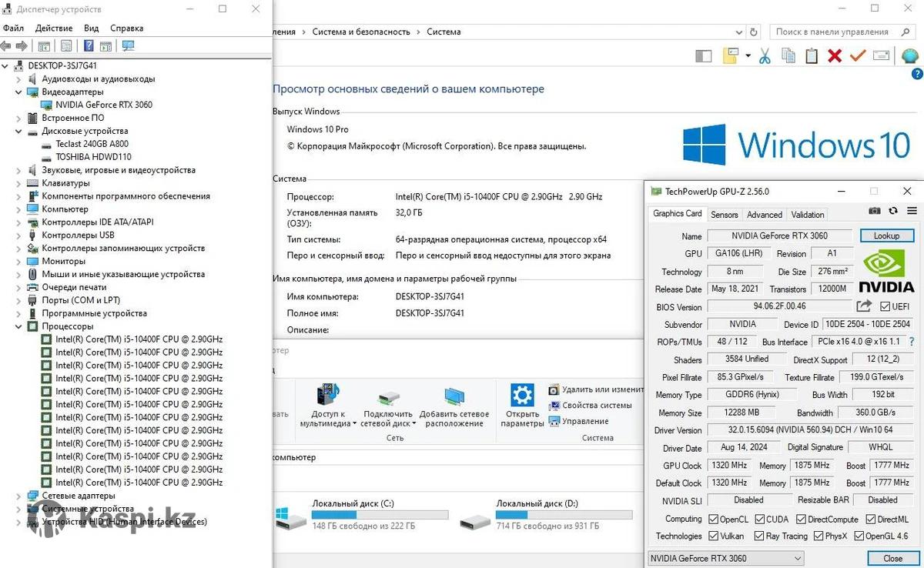This screenshot has height=568, width=924.
Task: Click the clipboard paste icon in toolbar
Action: coord(812,55)
